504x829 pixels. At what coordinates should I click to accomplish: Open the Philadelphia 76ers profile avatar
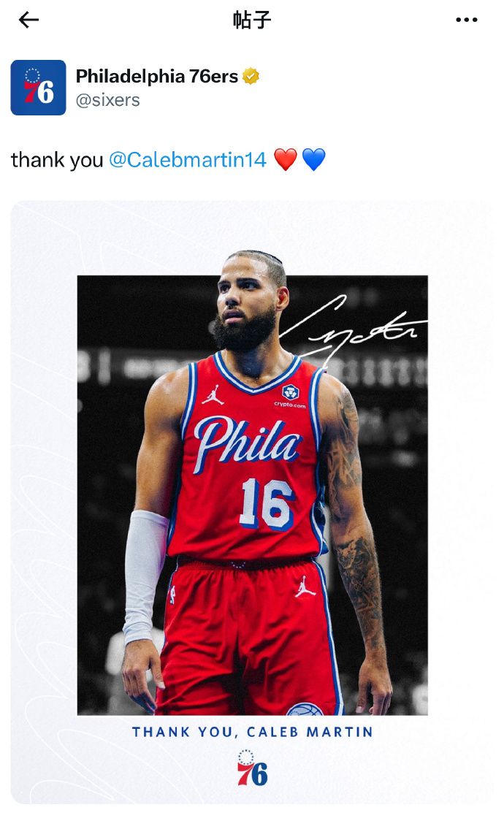point(38,87)
